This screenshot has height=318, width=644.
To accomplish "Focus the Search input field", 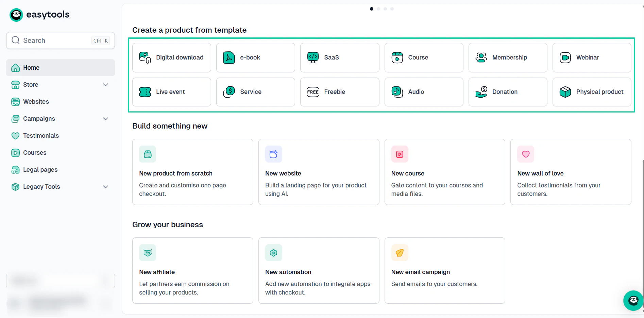I will click(x=61, y=40).
